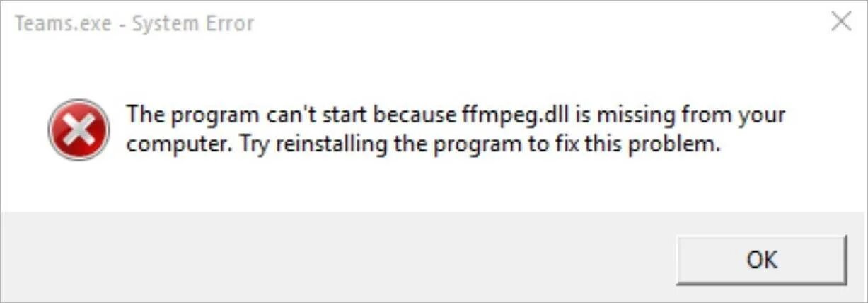Click the OK button

(761, 259)
